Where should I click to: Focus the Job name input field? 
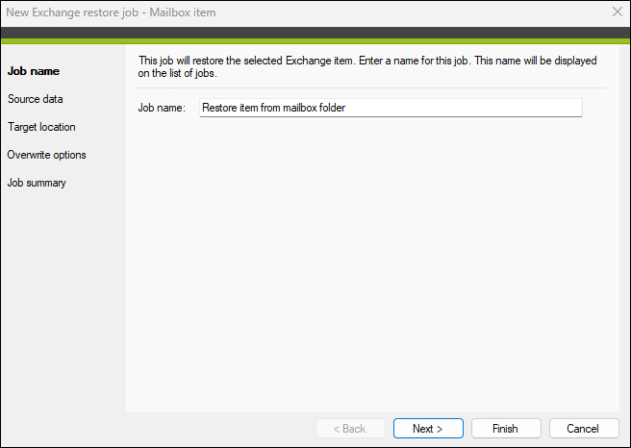coord(391,108)
